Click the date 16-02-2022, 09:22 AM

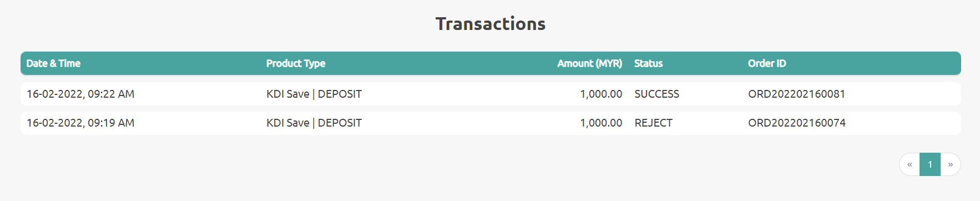point(80,94)
